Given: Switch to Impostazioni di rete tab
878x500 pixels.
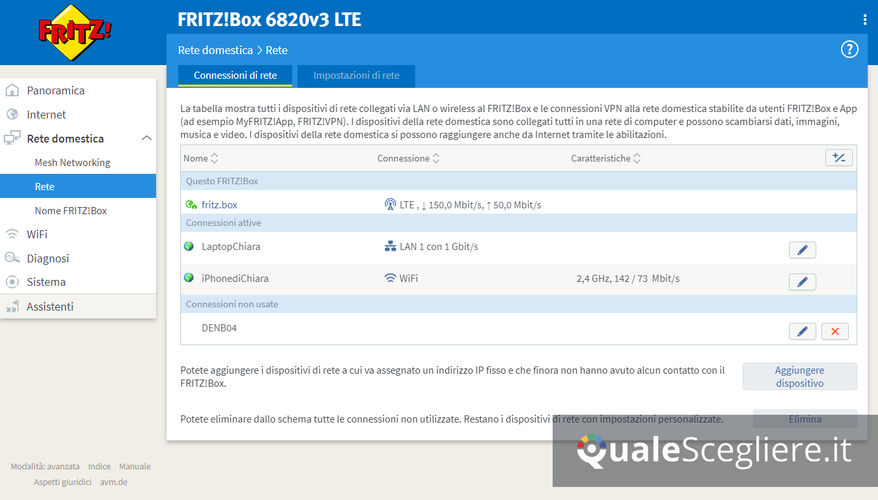Looking at the screenshot, I should (356, 76).
